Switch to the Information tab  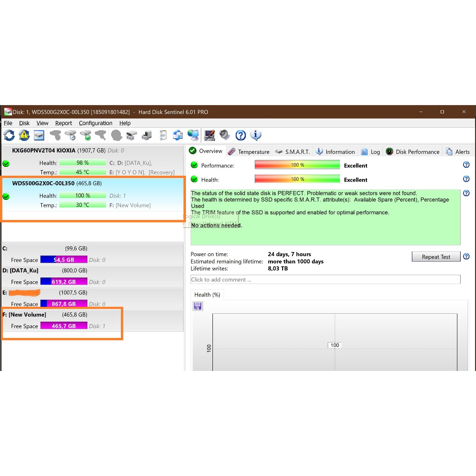[335, 152]
